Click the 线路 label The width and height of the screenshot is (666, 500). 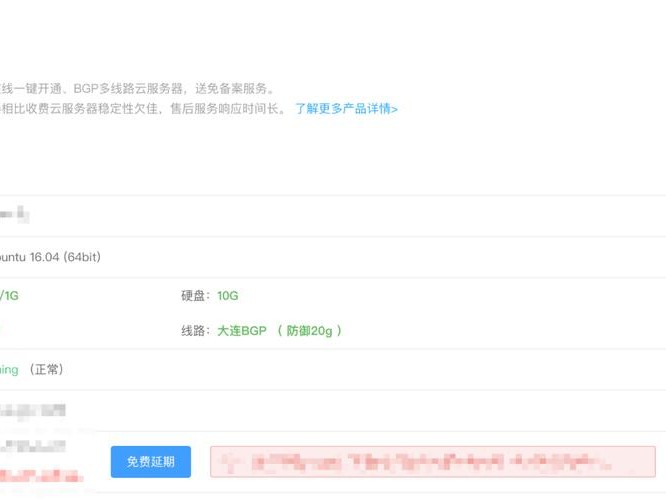tap(196, 331)
